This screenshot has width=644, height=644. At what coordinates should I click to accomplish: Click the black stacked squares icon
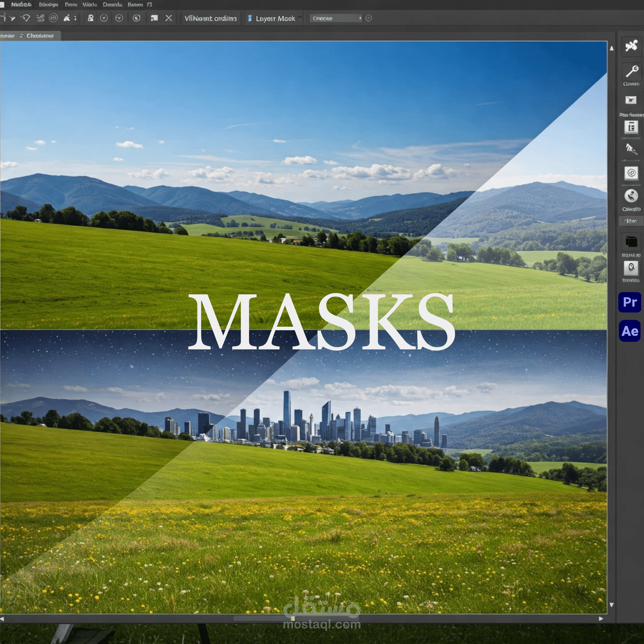[x=631, y=241]
